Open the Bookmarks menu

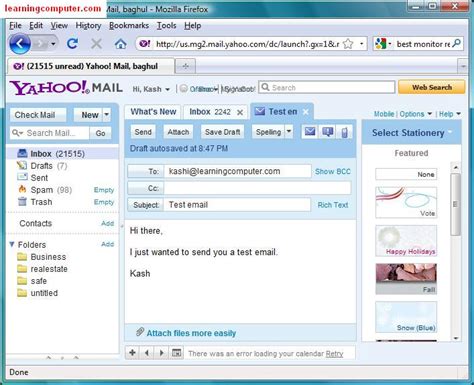pos(129,26)
